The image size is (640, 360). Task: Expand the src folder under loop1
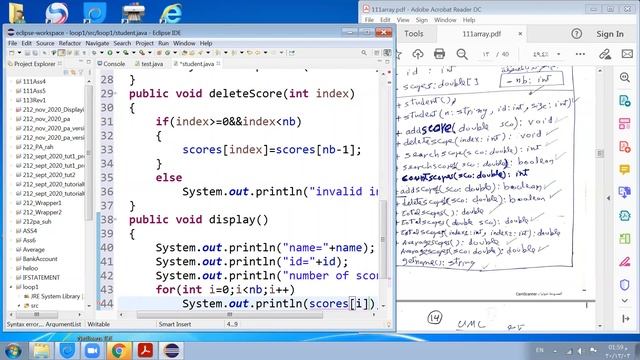[x=19, y=305]
